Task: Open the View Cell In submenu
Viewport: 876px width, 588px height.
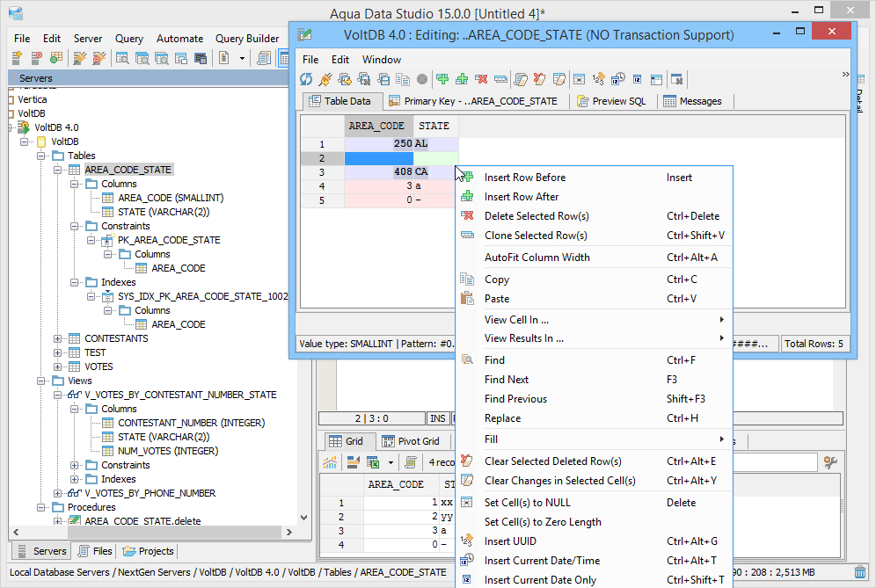Action: click(x=594, y=319)
